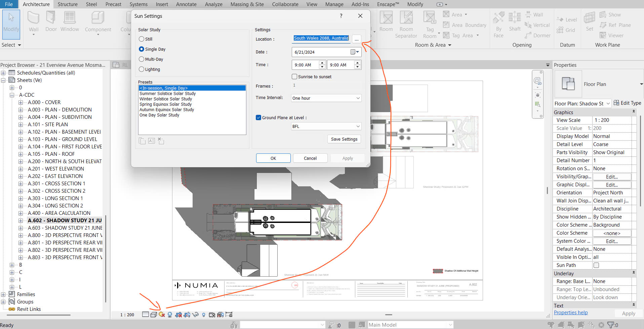Toggle Shadows On in the view control bar

click(170, 314)
